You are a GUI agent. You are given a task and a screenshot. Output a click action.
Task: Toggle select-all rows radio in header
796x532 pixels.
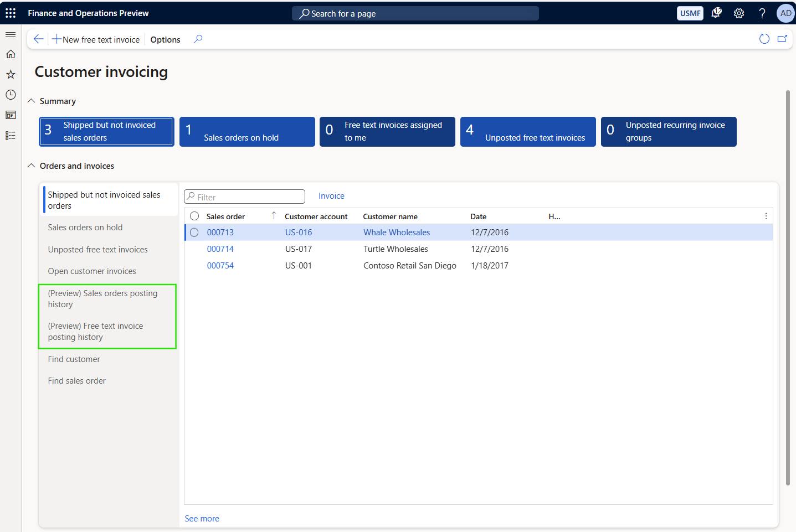tap(194, 216)
